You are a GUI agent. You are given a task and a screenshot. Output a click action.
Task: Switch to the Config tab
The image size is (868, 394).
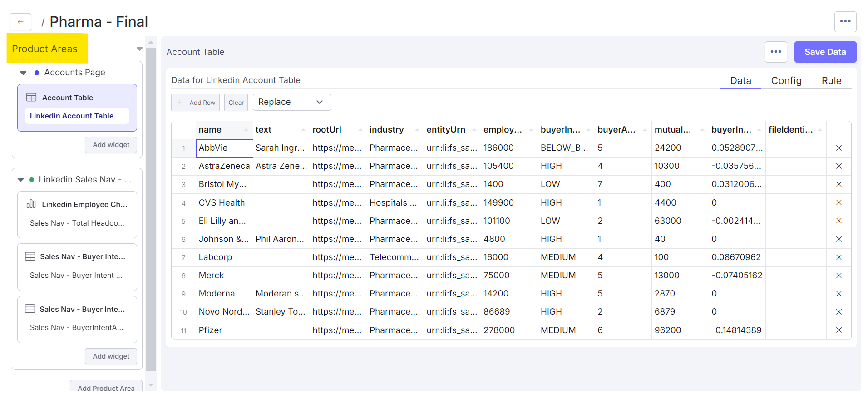(x=786, y=81)
